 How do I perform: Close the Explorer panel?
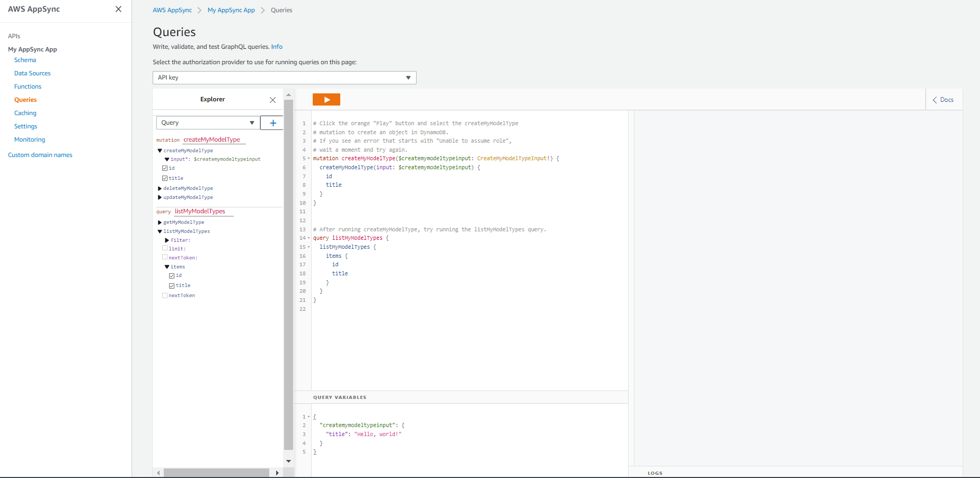(272, 100)
